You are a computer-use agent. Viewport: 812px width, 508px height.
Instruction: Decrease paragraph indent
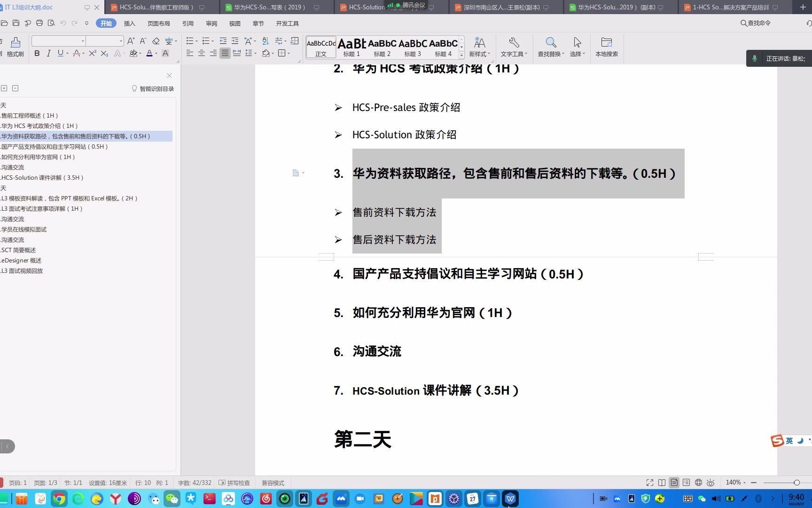[x=223, y=41]
